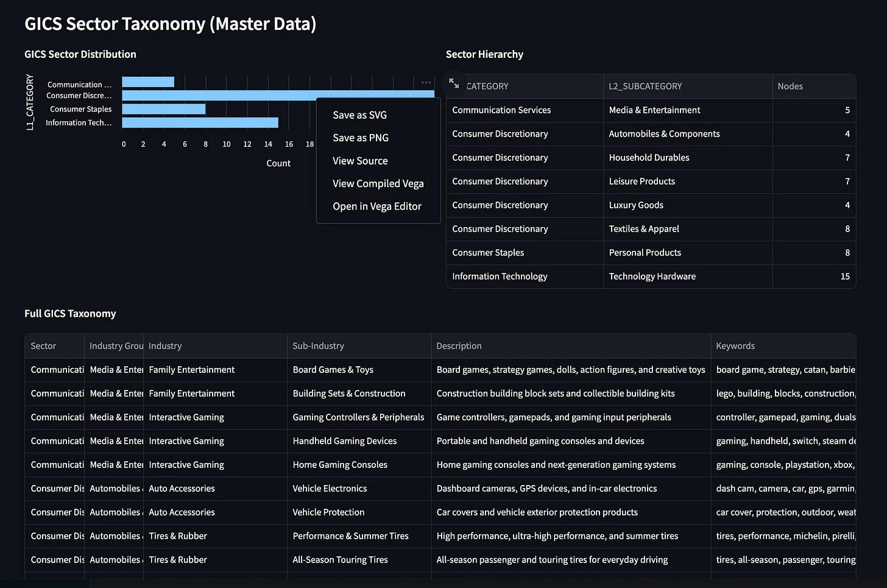Save the chart as SVG
Image resolution: width=887 pixels, height=588 pixels.
pos(359,115)
